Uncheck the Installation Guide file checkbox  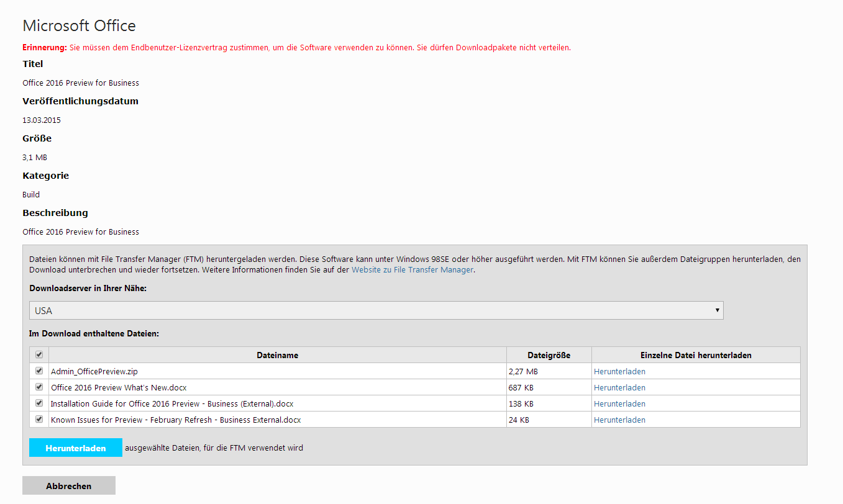(x=39, y=403)
